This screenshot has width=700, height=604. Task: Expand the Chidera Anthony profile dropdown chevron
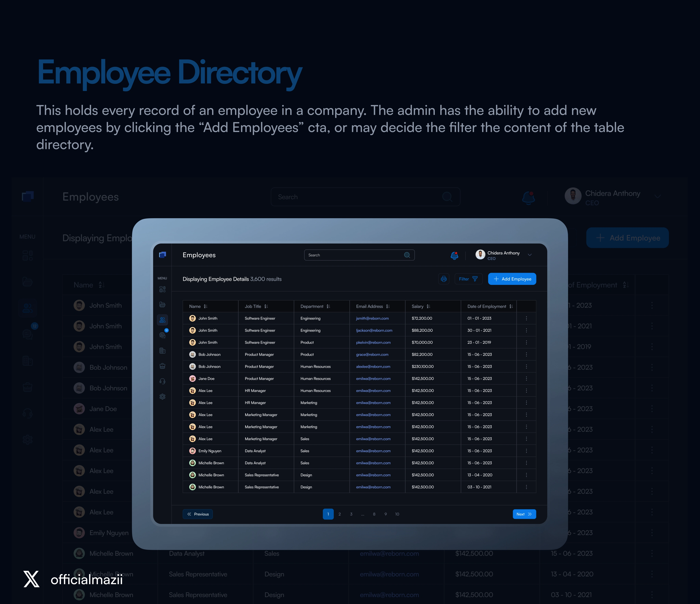coord(530,255)
